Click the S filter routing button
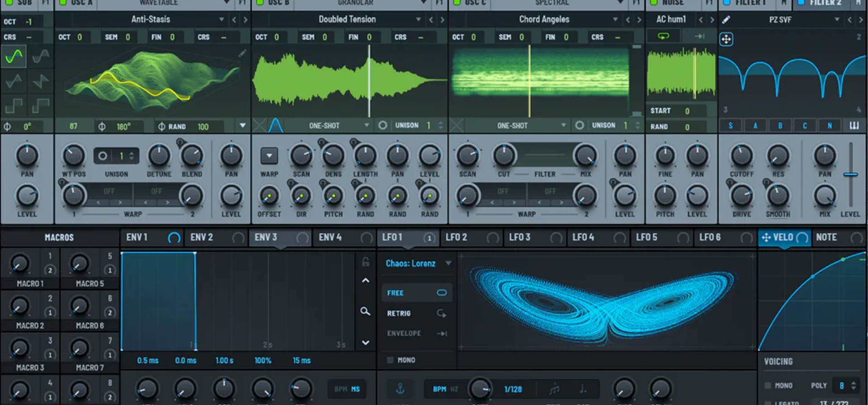The image size is (868, 405). point(731,126)
